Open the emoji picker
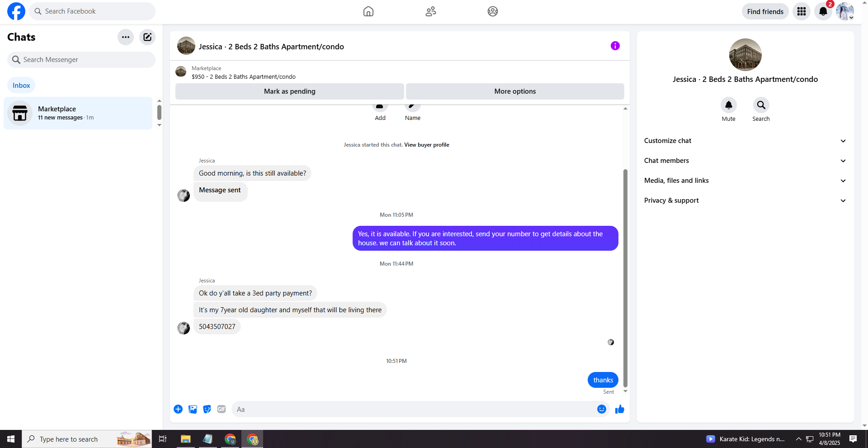 pyautogui.click(x=601, y=409)
